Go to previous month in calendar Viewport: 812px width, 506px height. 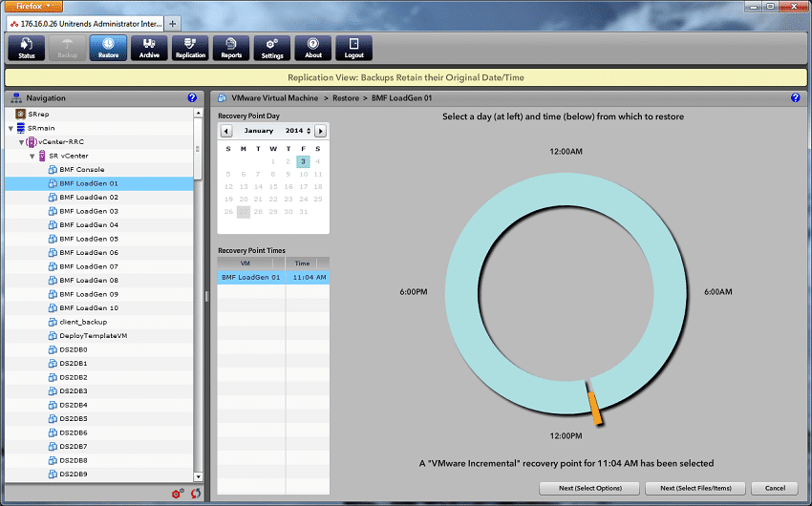[226, 131]
